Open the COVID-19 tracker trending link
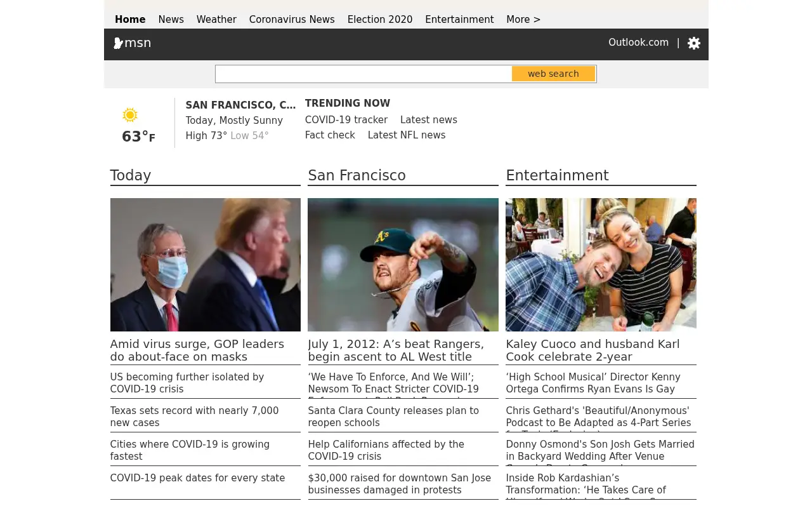The height and width of the screenshot is (508, 812). tap(346, 120)
